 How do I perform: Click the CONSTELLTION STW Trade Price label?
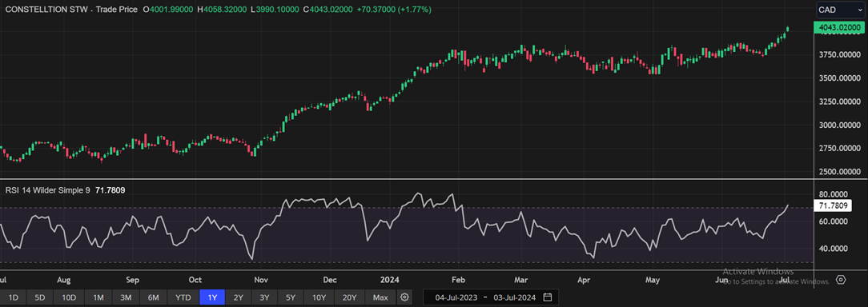[x=71, y=10]
